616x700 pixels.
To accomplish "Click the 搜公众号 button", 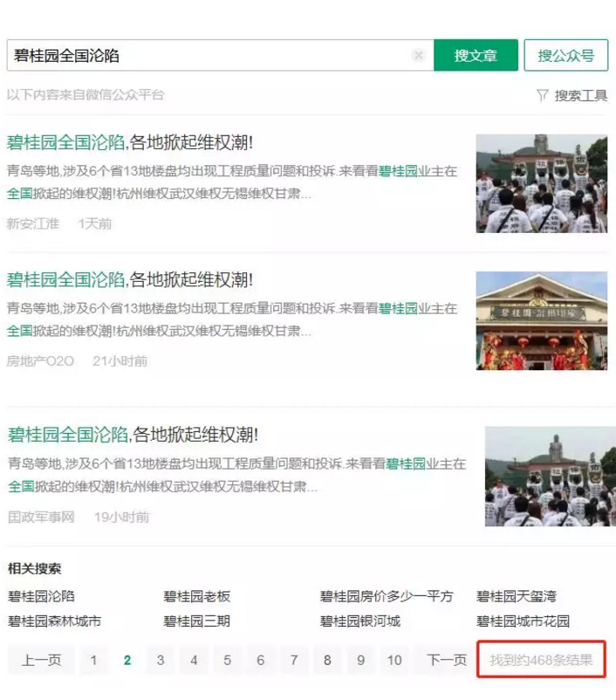I will pyautogui.click(x=565, y=56).
